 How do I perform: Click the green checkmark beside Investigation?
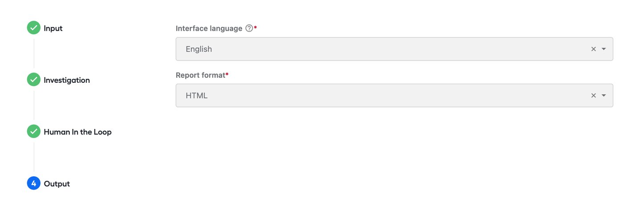(34, 80)
